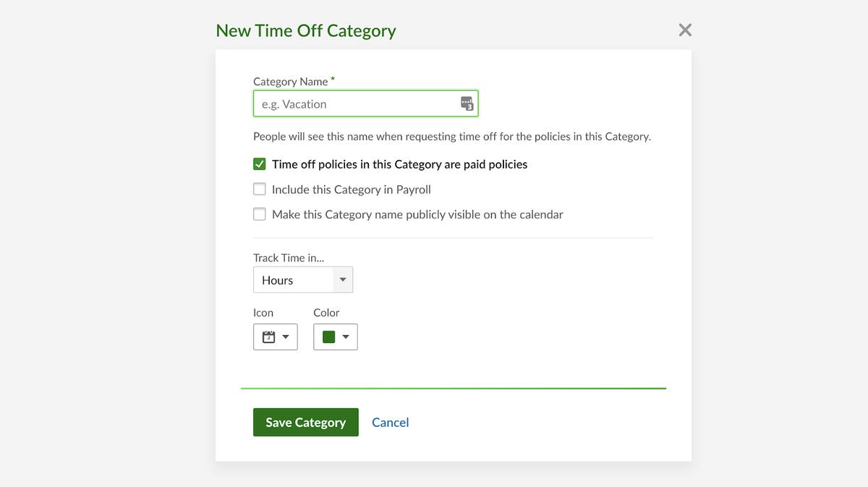Click the Include this Category in Payroll label
Screen dimensions: 868x487
pos(351,189)
